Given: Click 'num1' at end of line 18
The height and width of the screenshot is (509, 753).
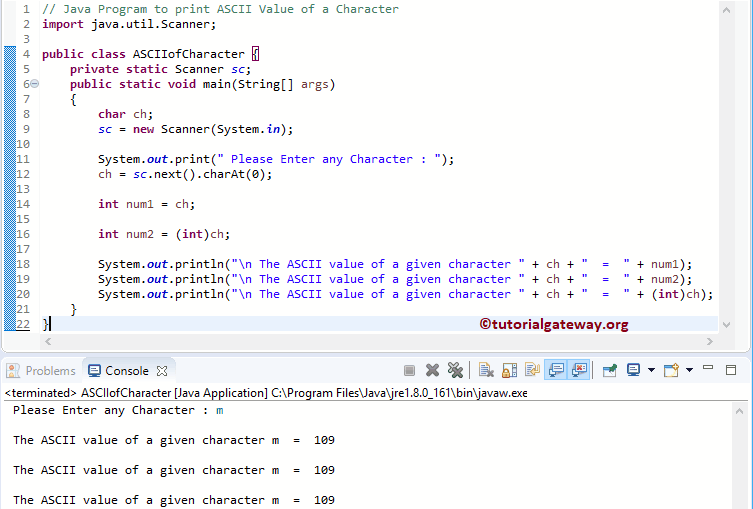Looking at the screenshot, I should [665, 264].
